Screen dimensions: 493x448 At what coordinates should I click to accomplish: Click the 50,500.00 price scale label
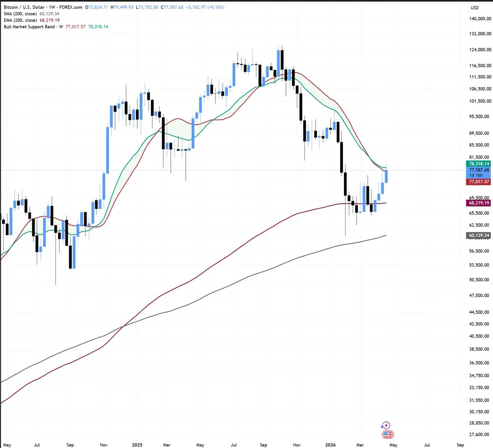pyautogui.click(x=479, y=280)
